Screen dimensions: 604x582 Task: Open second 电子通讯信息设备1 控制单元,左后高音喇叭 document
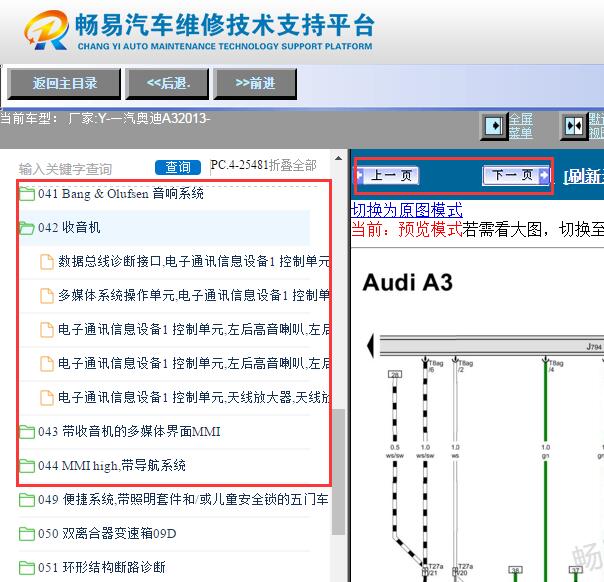(x=194, y=363)
